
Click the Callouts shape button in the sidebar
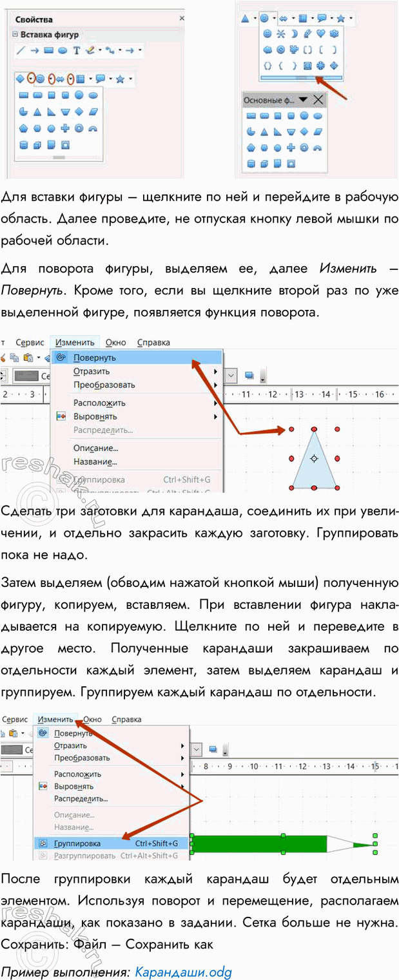[100, 79]
